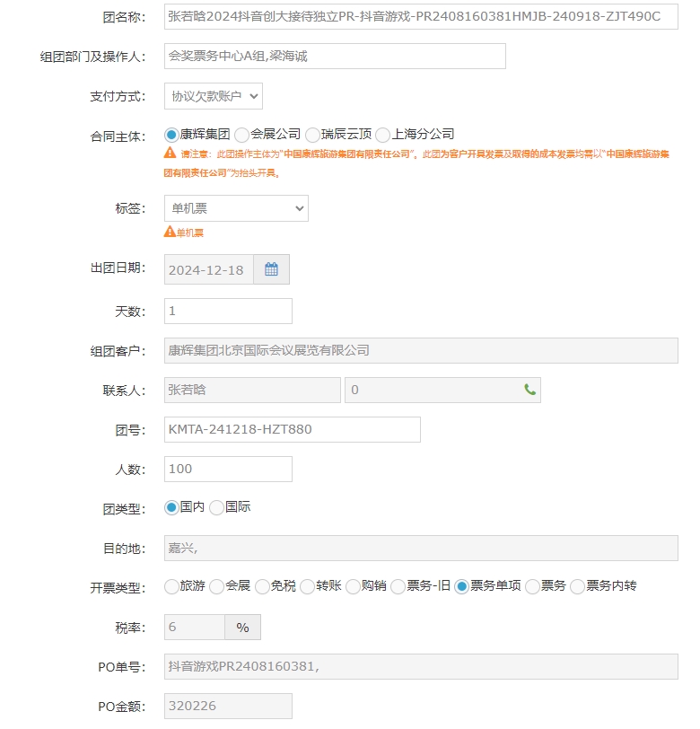
Task: Set group type to 国际
Action: (216, 508)
